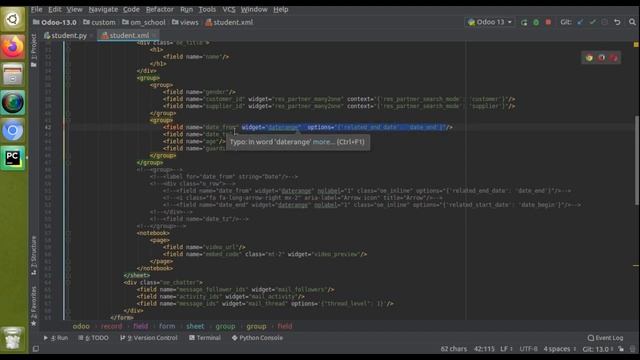The width and height of the screenshot is (640, 360).
Task: Open the Refactor menu
Action: [x=160, y=9]
